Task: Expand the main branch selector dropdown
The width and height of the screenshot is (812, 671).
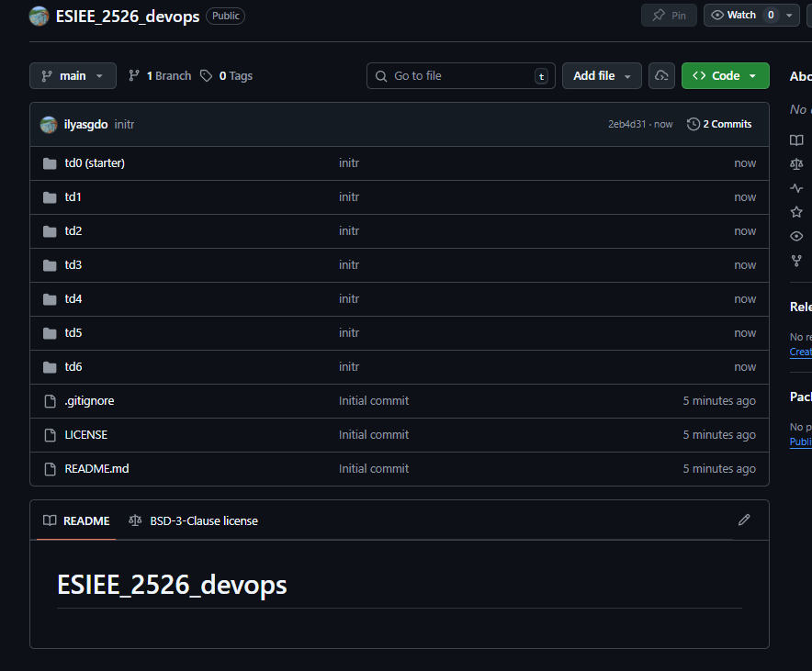Action: point(73,76)
